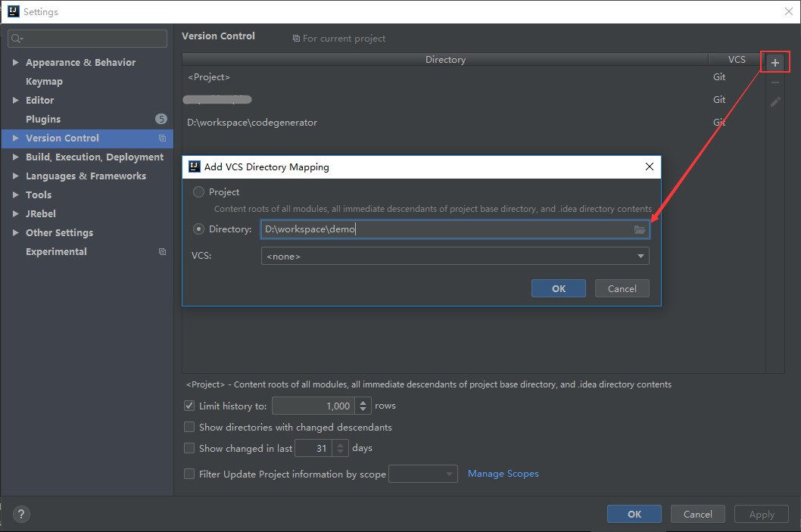The width and height of the screenshot is (801, 532).
Task: Click OK in the Add VCS Directory Mapping dialog
Action: (558, 288)
